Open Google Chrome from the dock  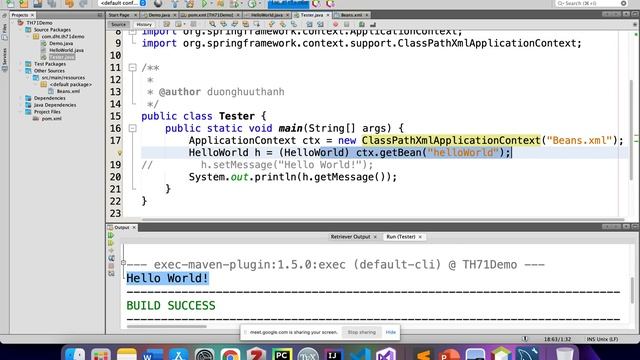point(230,355)
